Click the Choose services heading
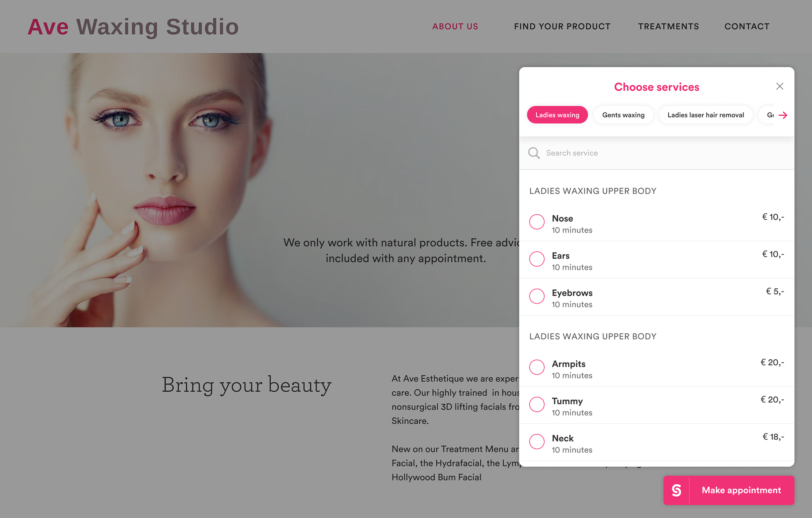The image size is (812, 518). click(656, 87)
